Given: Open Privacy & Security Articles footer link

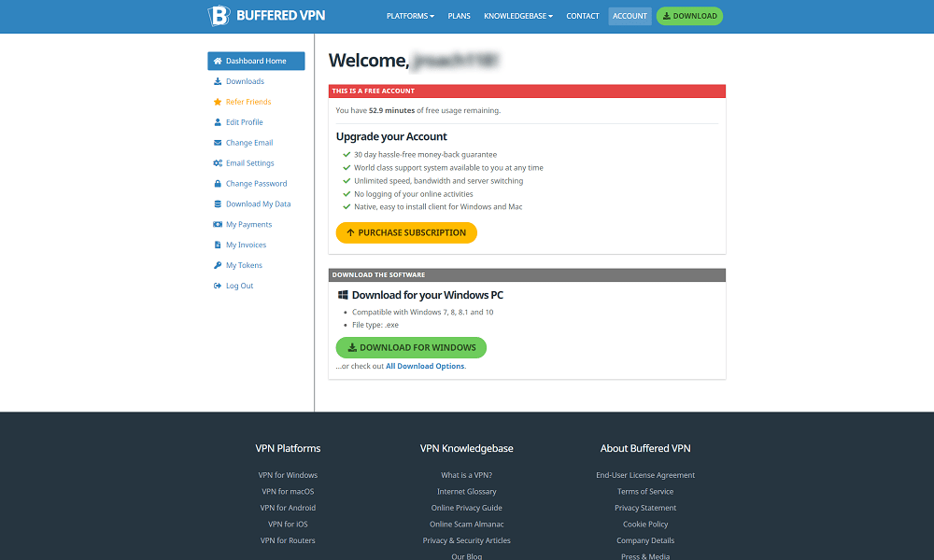Looking at the screenshot, I should [466, 540].
